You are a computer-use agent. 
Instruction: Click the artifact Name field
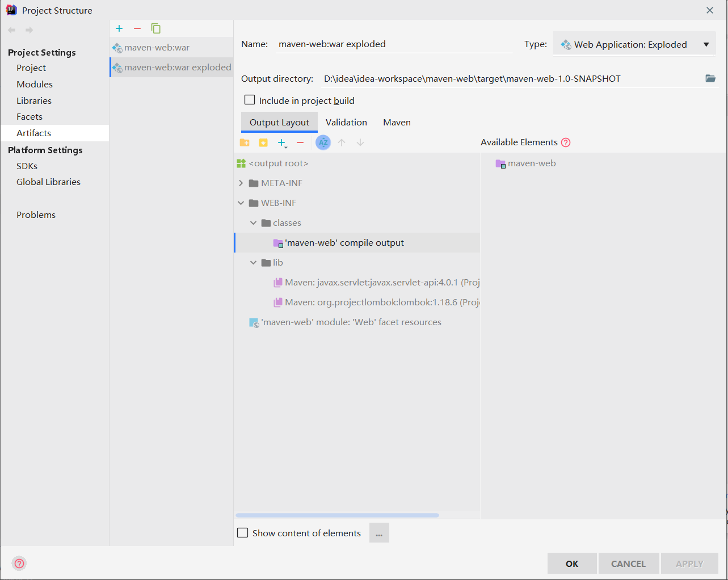point(394,44)
